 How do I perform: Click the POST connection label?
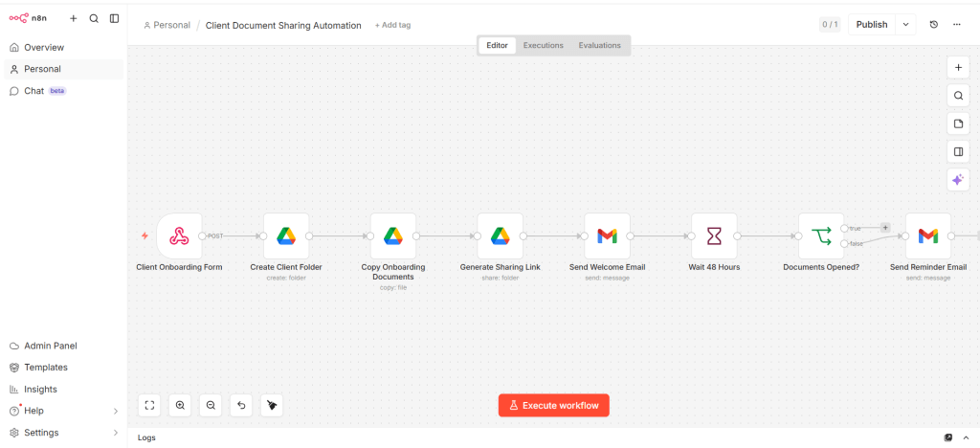point(215,236)
